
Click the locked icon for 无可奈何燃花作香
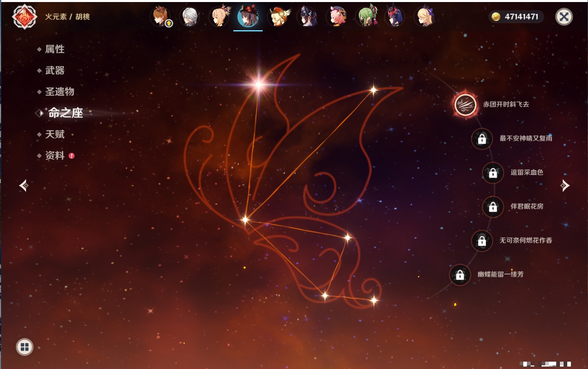click(482, 241)
